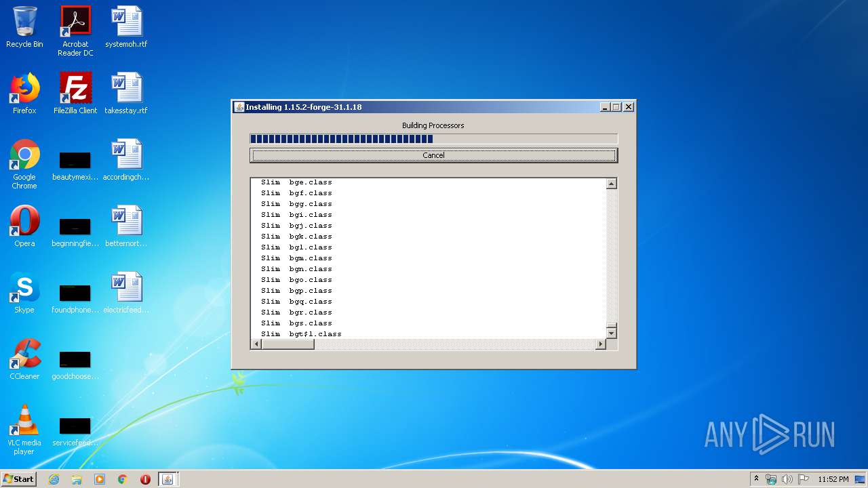Open Windows Explorer folder in taskbar

pos(77,479)
